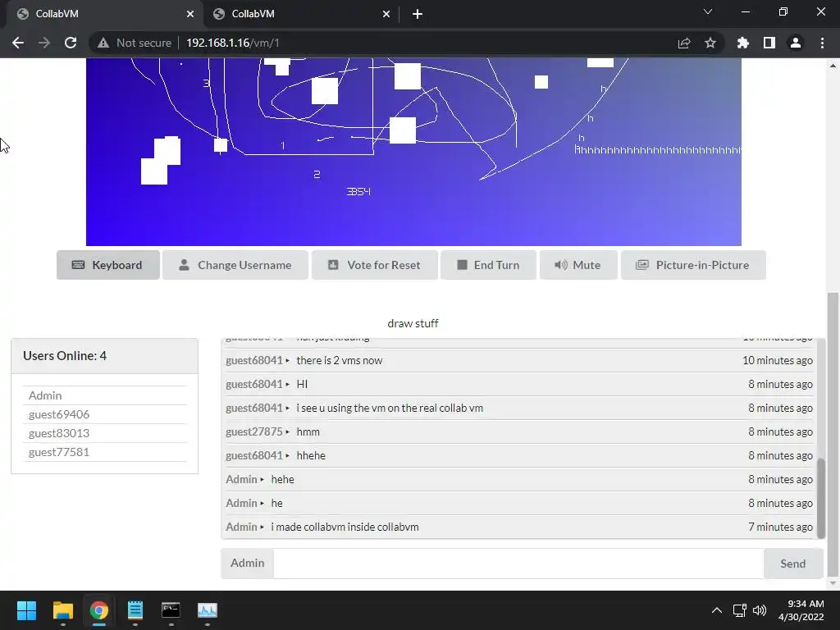Screen dimensions: 840x630
Task: Bookmark this page with the star
Action: pyautogui.click(x=710, y=43)
